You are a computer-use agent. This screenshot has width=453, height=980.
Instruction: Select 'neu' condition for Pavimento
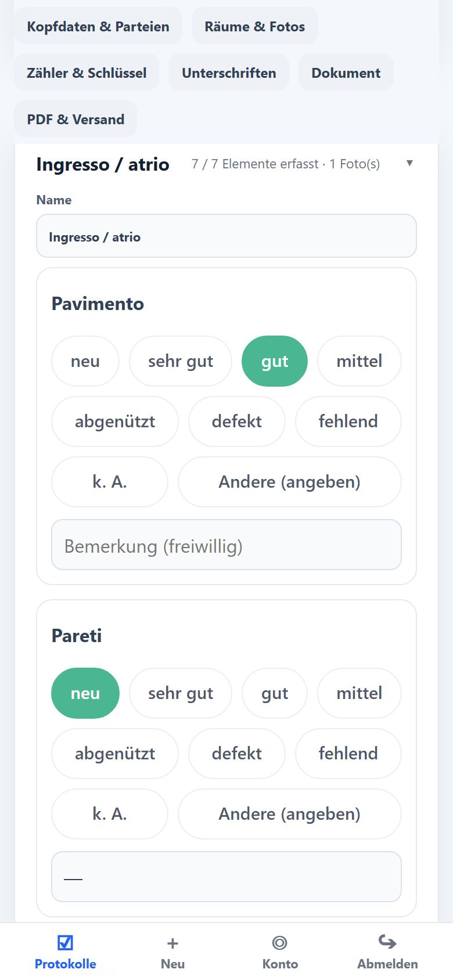pos(85,361)
